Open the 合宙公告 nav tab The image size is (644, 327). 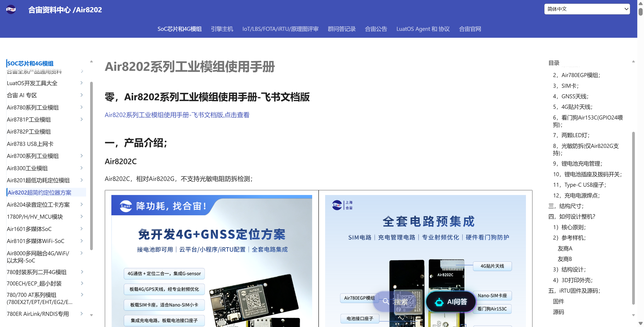[x=376, y=29]
